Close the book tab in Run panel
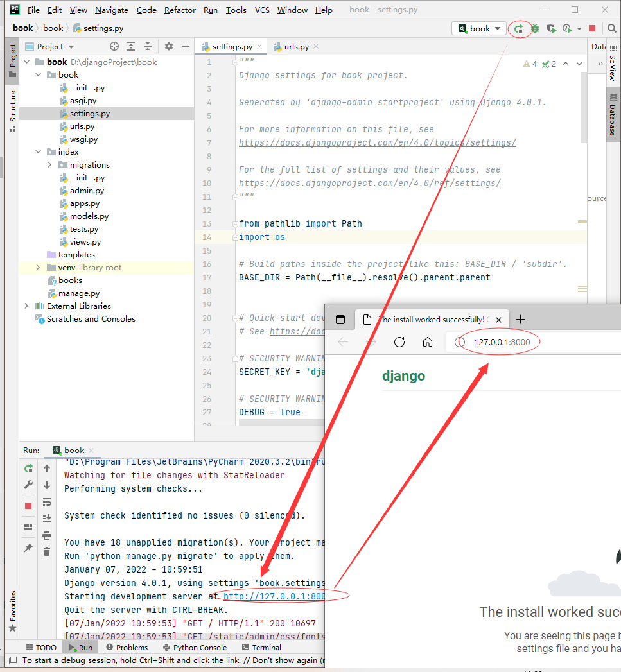The image size is (621, 672). 91,451
